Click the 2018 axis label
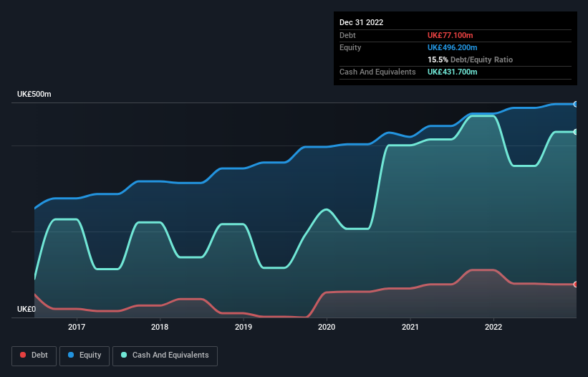 coord(160,327)
